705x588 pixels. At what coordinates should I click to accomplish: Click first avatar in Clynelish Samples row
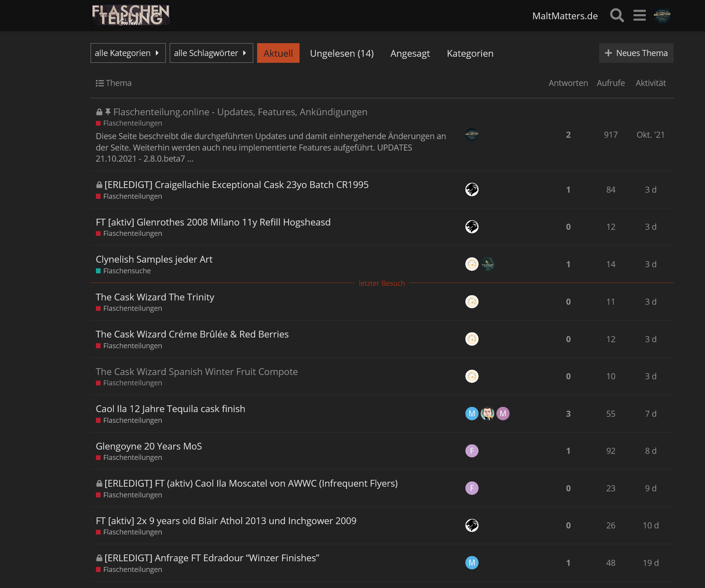pos(472,264)
